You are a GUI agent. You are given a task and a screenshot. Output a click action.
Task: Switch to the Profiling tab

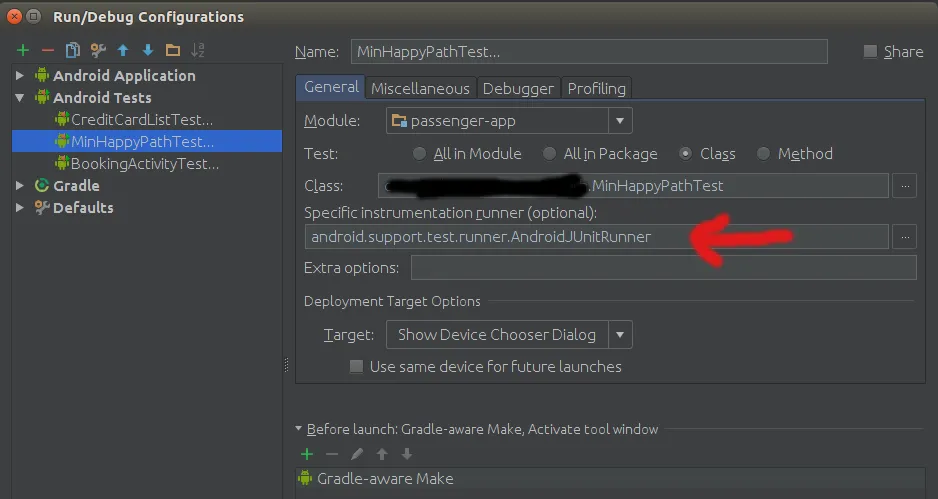(x=596, y=89)
